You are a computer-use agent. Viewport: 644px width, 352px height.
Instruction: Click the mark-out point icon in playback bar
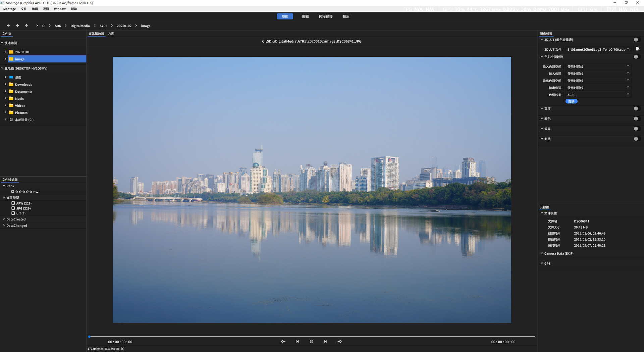click(339, 342)
